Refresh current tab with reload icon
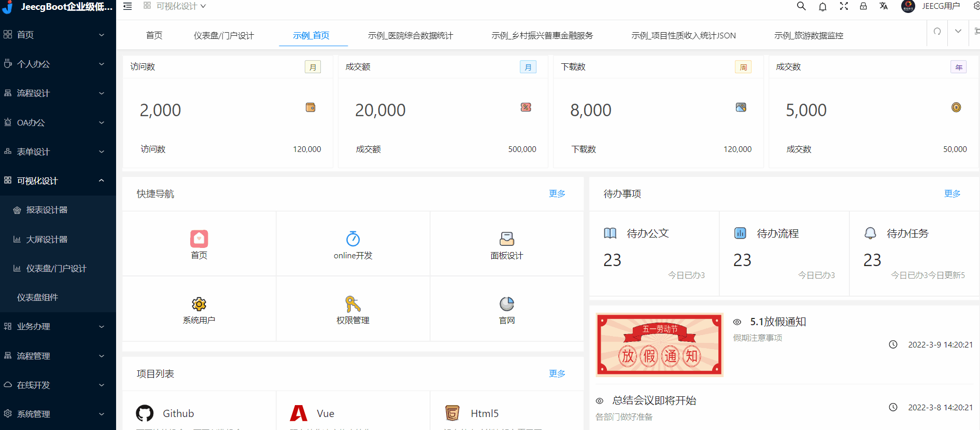980x430 pixels. pos(937,31)
